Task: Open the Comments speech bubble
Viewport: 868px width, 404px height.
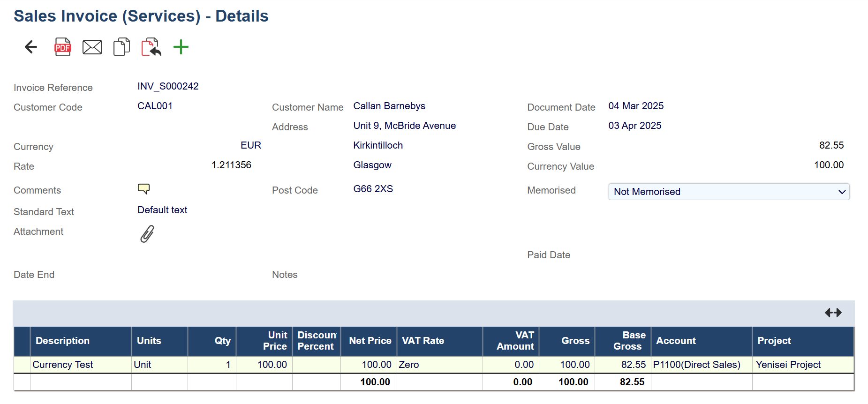Action: click(x=143, y=189)
